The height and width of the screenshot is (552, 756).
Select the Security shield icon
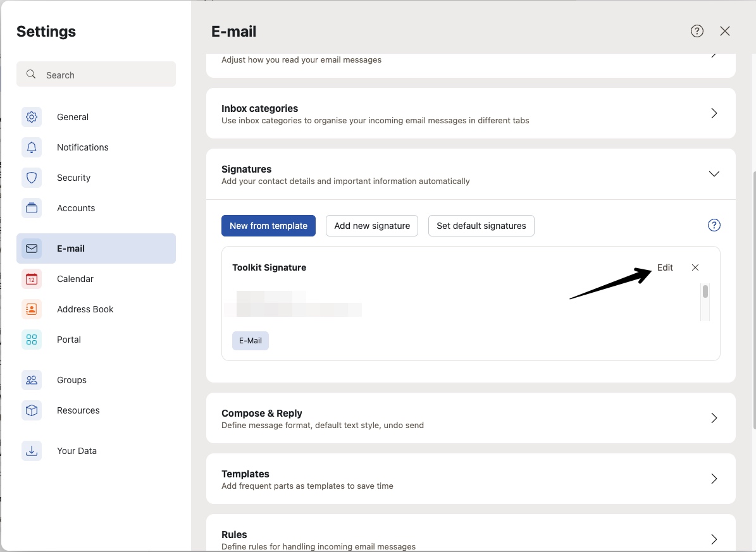(32, 178)
